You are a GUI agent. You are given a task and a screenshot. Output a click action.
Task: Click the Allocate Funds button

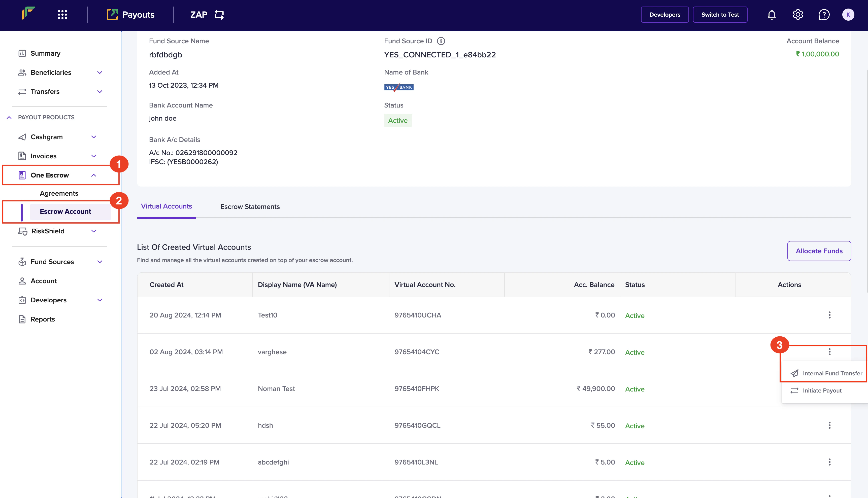click(x=819, y=251)
